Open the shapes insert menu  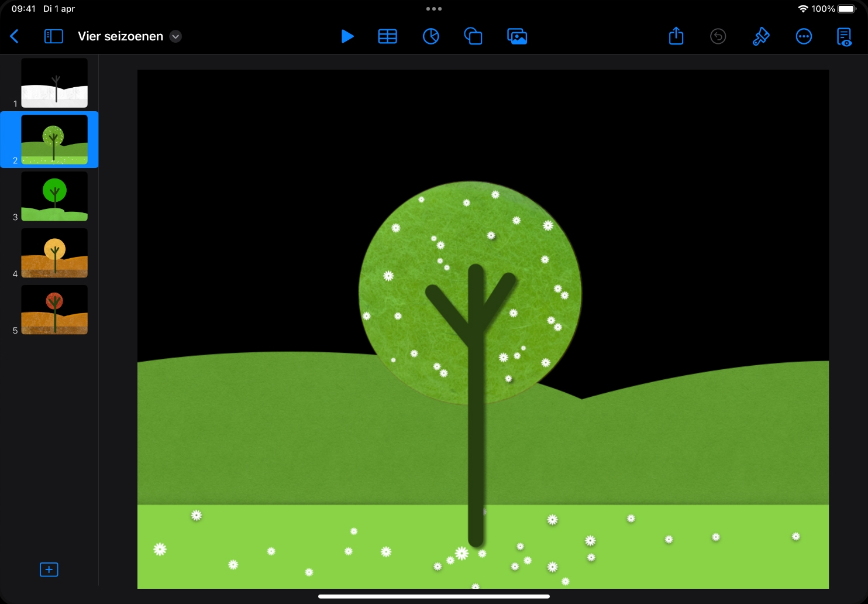click(x=473, y=36)
